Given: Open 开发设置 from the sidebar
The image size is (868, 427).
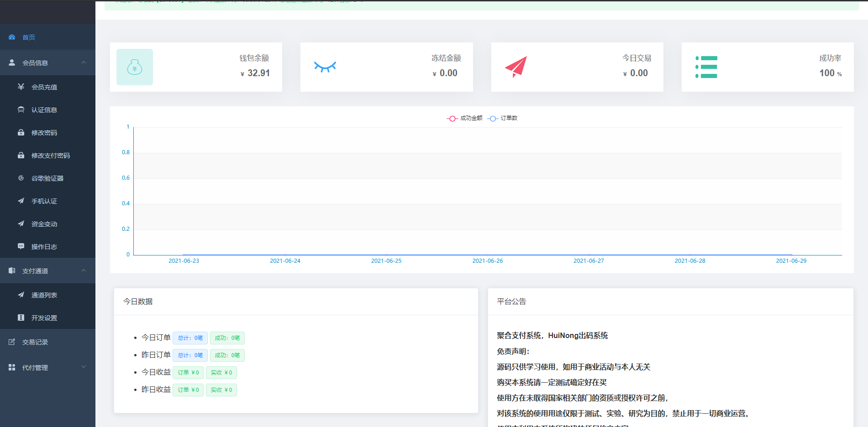Looking at the screenshot, I should point(44,318).
